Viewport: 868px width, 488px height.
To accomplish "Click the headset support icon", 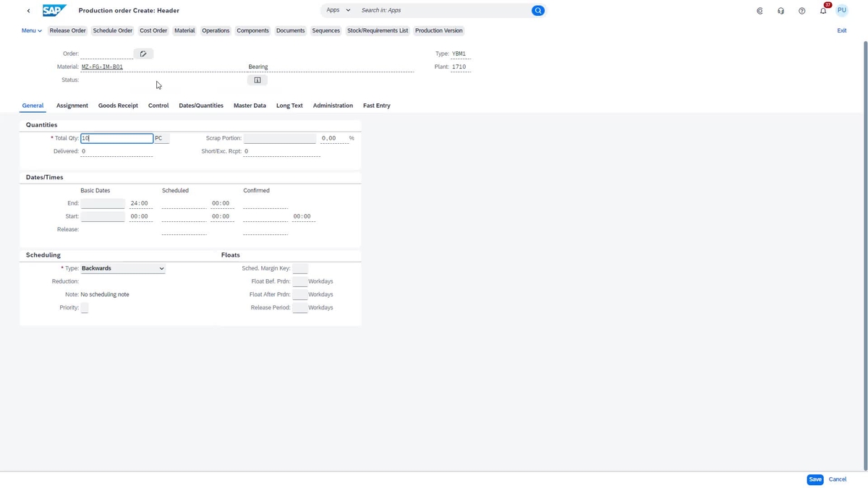I will click(x=780, y=10).
